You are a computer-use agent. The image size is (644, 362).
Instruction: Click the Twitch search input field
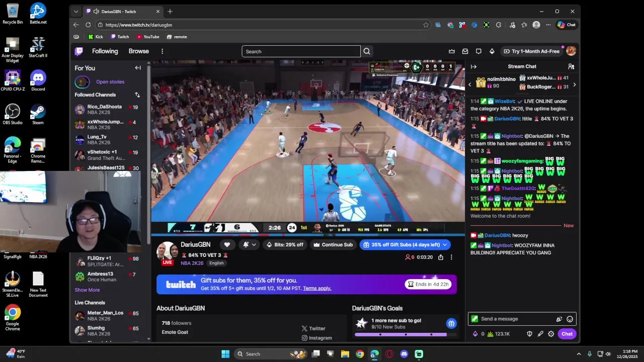click(x=301, y=51)
